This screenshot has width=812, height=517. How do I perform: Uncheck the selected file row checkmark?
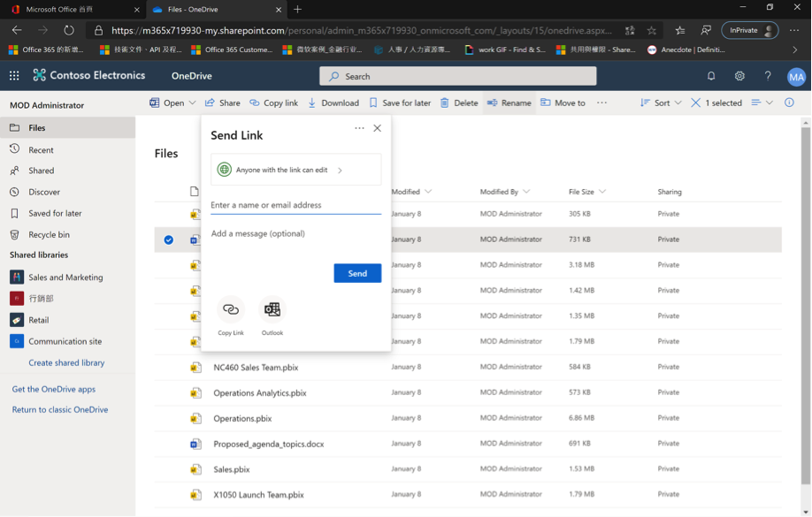point(168,239)
